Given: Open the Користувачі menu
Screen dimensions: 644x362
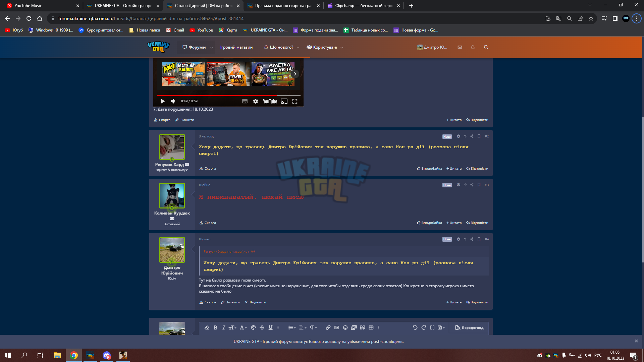Looking at the screenshot, I should [322, 47].
